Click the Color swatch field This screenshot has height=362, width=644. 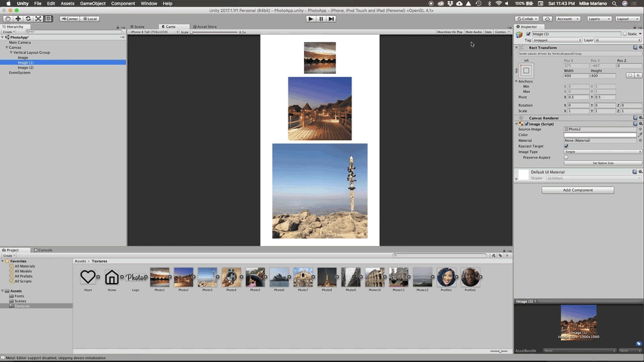pyautogui.click(x=600, y=135)
